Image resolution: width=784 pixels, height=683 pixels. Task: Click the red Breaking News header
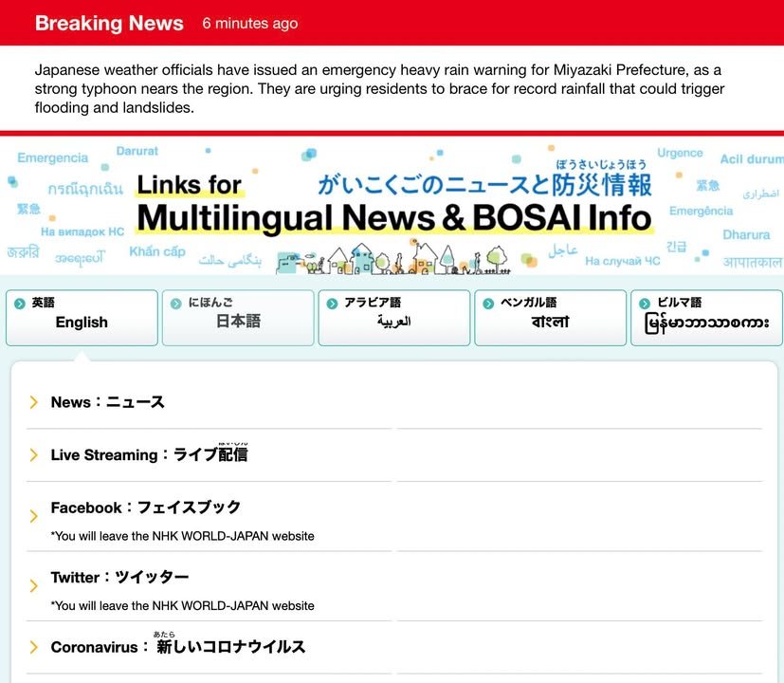pos(109,23)
